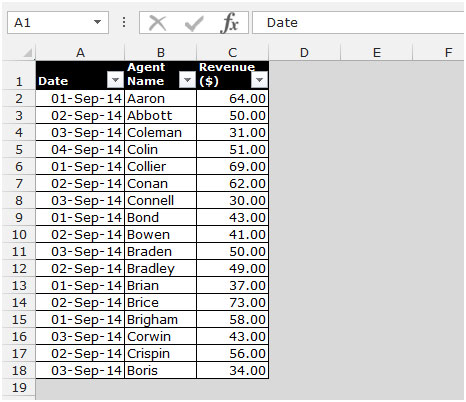Image resolution: width=466 pixels, height=402 pixels.
Task: Open the Agent Name filter dropdown
Action: pyautogui.click(x=187, y=80)
